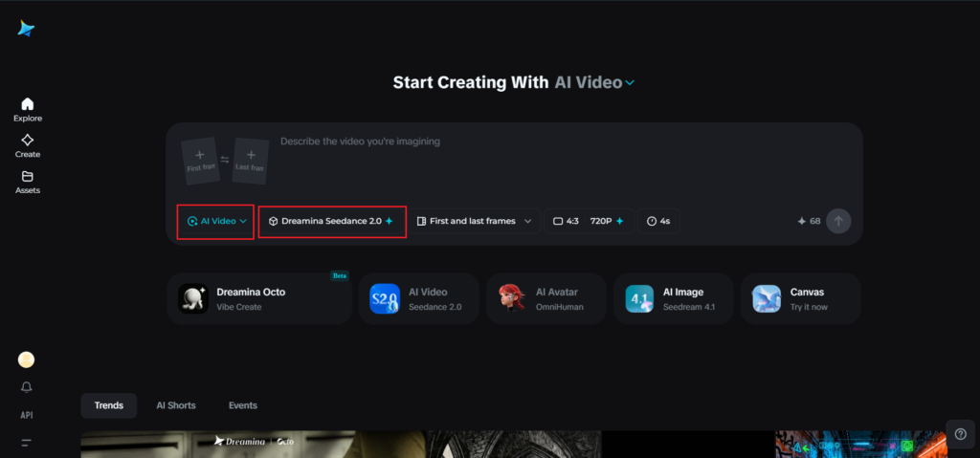This screenshot has height=458, width=980.
Task: Open the Dreamina Octo card
Action: (259, 298)
